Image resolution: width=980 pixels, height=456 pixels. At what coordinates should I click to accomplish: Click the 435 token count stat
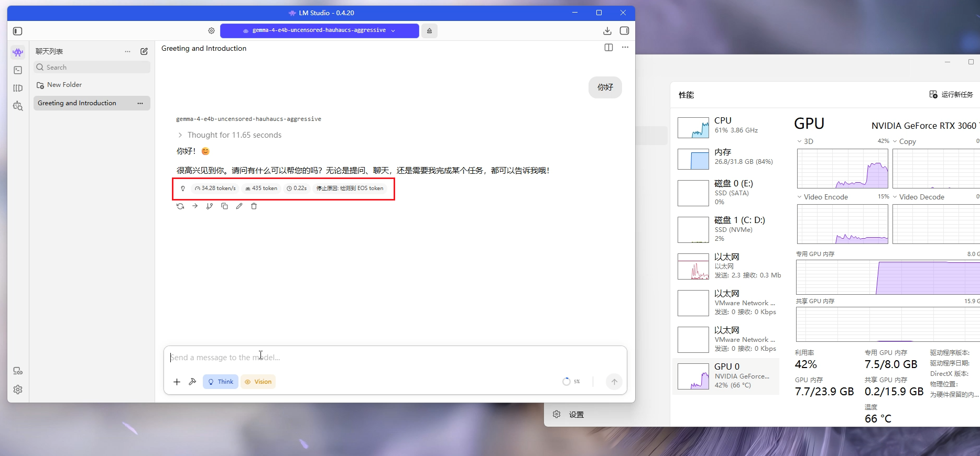click(262, 188)
